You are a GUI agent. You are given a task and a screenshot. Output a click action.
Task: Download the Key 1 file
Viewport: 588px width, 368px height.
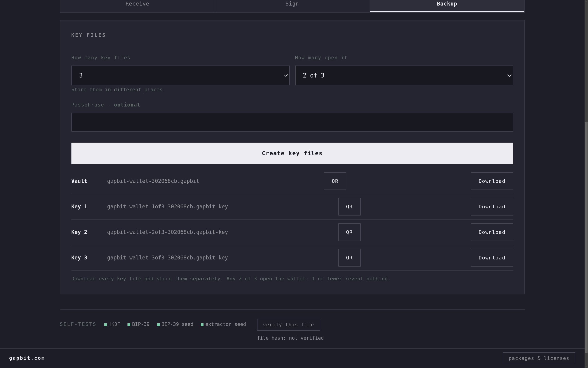point(492,207)
